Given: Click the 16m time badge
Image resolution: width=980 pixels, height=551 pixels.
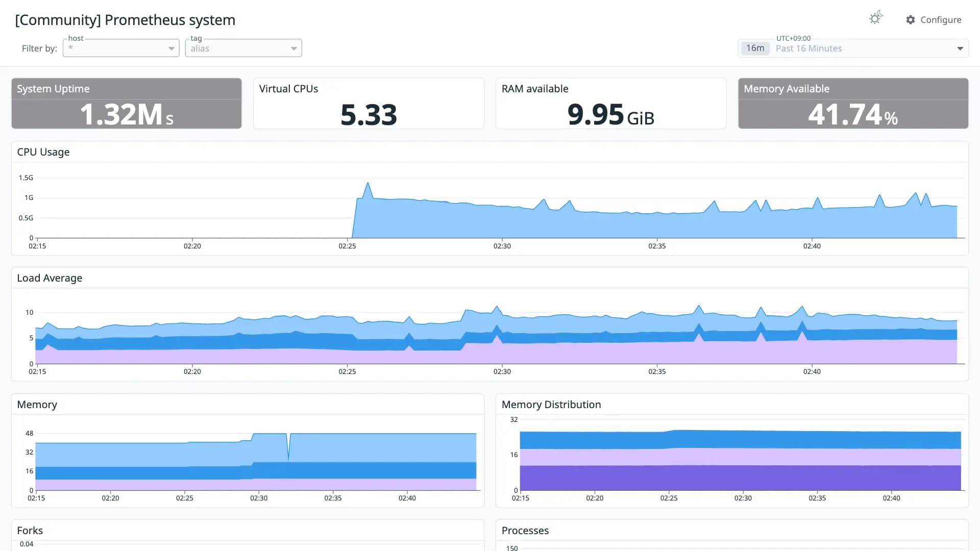Looking at the screenshot, I should tap(755, 48).
